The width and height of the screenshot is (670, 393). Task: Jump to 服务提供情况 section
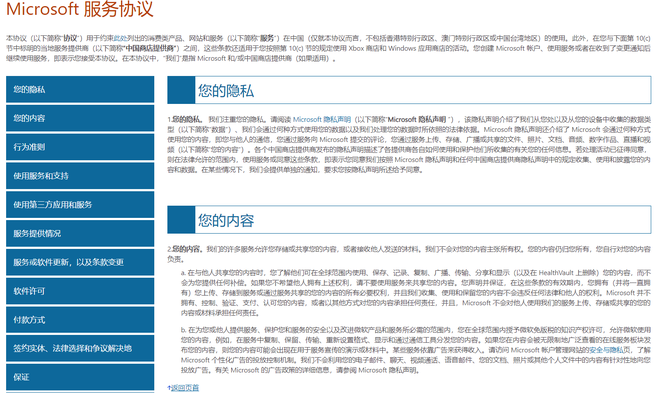click(x=80, y=233)
